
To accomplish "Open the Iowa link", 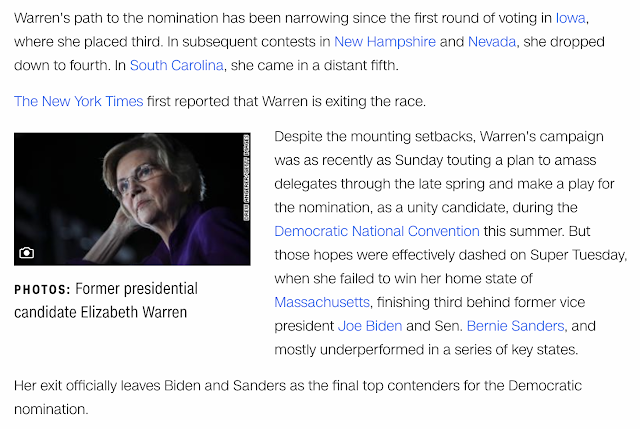I will point(570,18).
